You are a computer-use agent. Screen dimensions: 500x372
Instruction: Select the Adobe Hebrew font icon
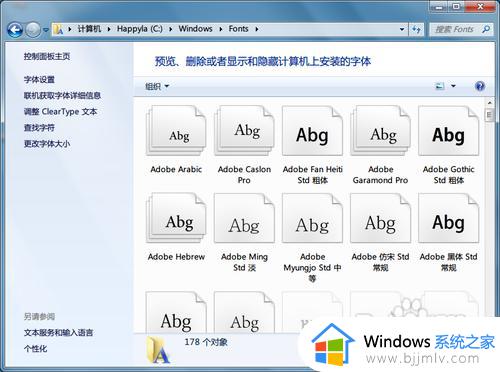coord(176,218)
